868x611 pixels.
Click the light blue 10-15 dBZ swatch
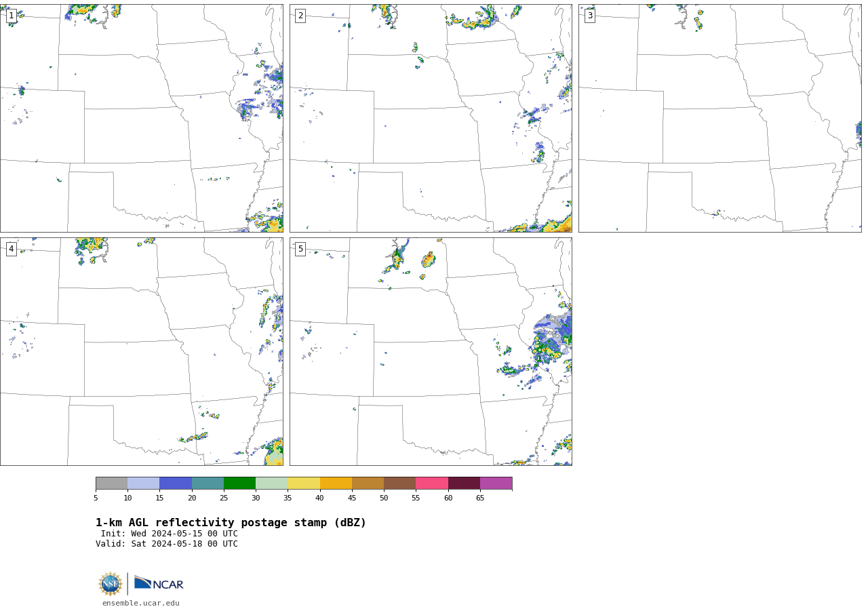coord(143,484)
